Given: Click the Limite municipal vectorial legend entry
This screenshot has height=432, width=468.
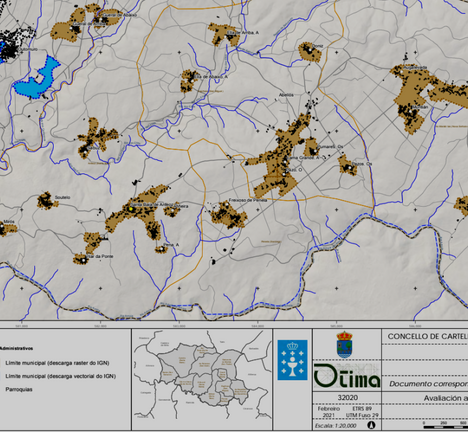Looking at the screenshot, I should coord(61,376).
